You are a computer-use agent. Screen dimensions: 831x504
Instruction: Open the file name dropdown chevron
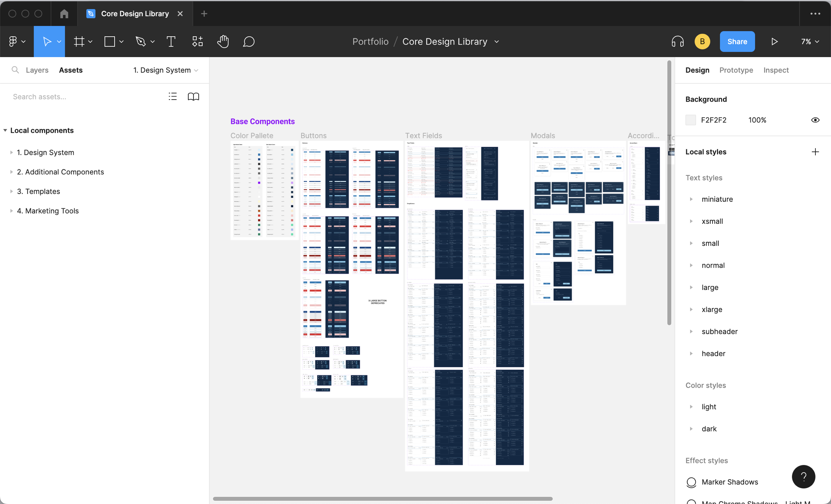(x=497, y=42)
